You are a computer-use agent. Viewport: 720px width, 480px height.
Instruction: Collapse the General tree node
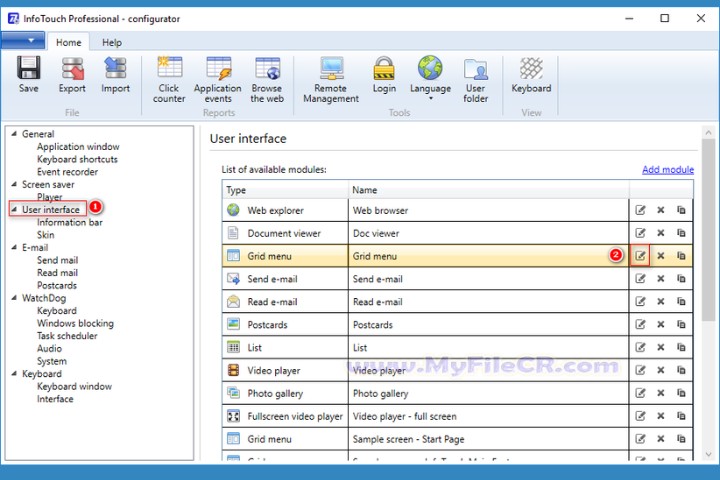[14, 134]
